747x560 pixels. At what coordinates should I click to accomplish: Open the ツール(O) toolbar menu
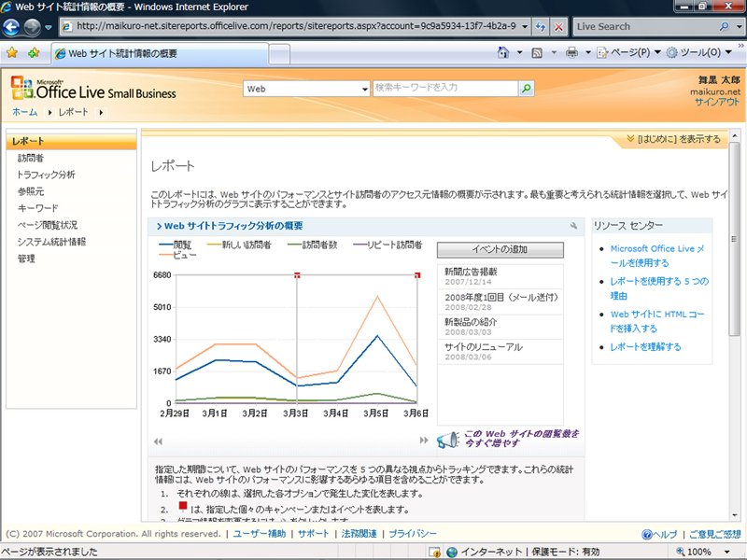[698, 52]
